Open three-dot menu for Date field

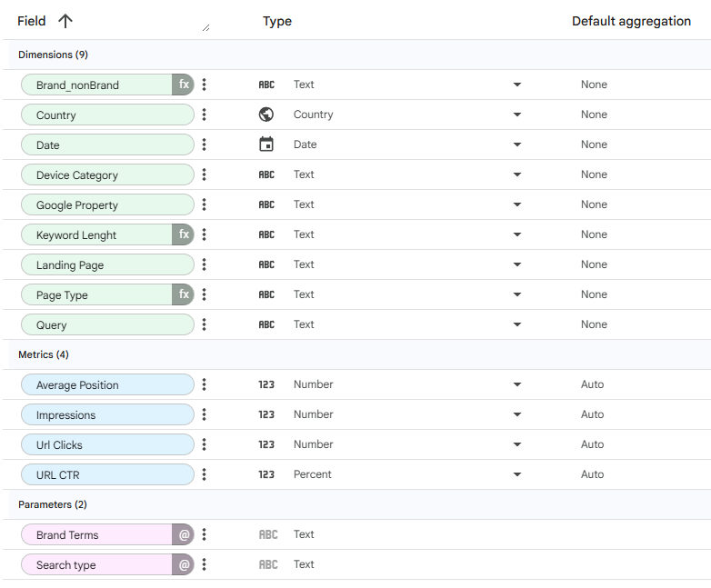205,145
